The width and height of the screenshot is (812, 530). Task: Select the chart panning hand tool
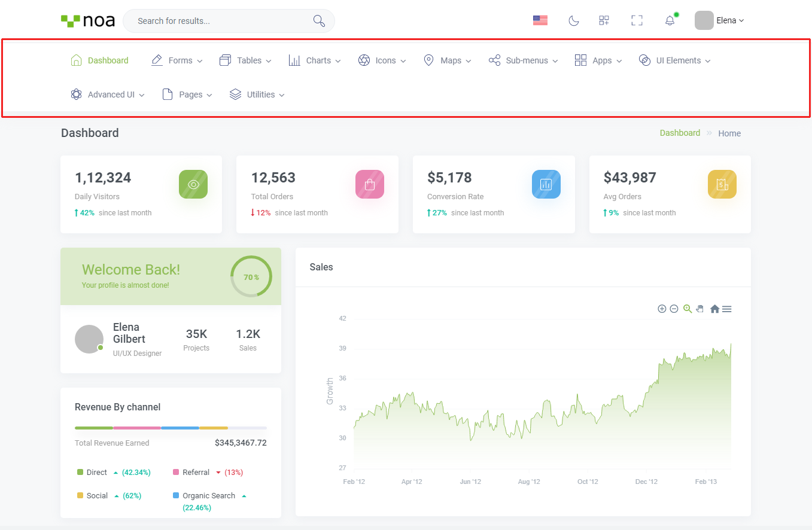click(700, 309)
